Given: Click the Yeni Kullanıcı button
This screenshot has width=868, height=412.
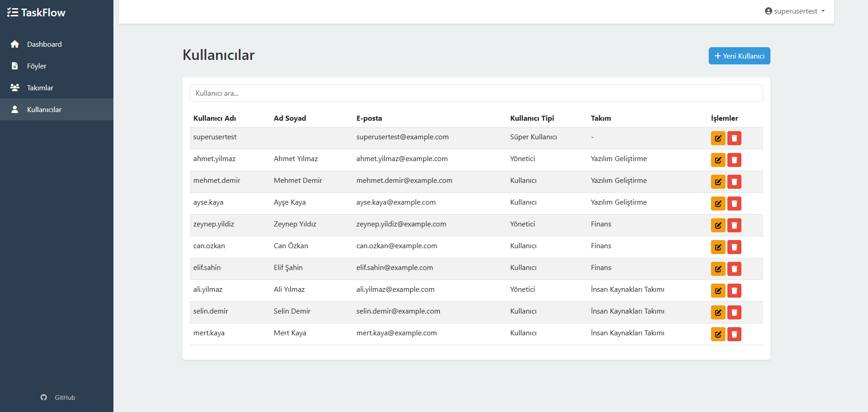Looking at the screenshot, I should pyautogui.click(x=739, y=56).
